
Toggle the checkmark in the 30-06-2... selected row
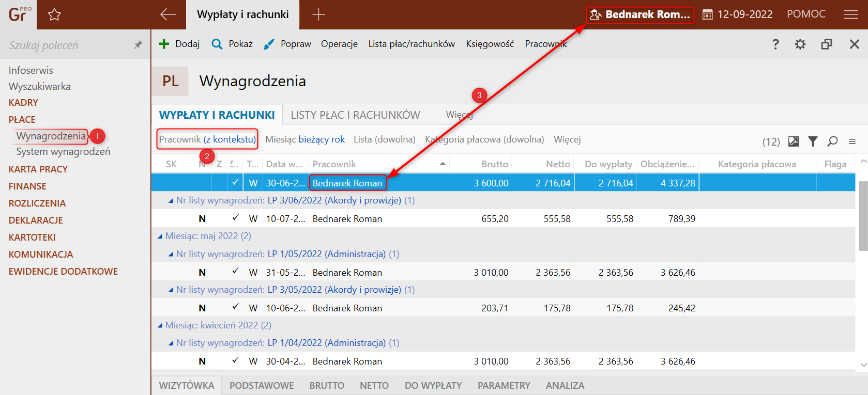click(x=235, y=182)
